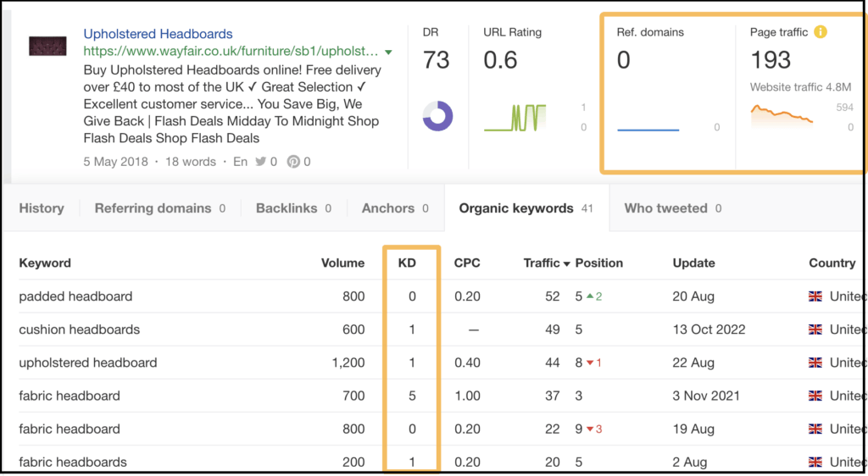The width and height of the screenshot is (868, 476).
Task: Click the 'upholstered headboard' keyword
Action: click(88, 363)
